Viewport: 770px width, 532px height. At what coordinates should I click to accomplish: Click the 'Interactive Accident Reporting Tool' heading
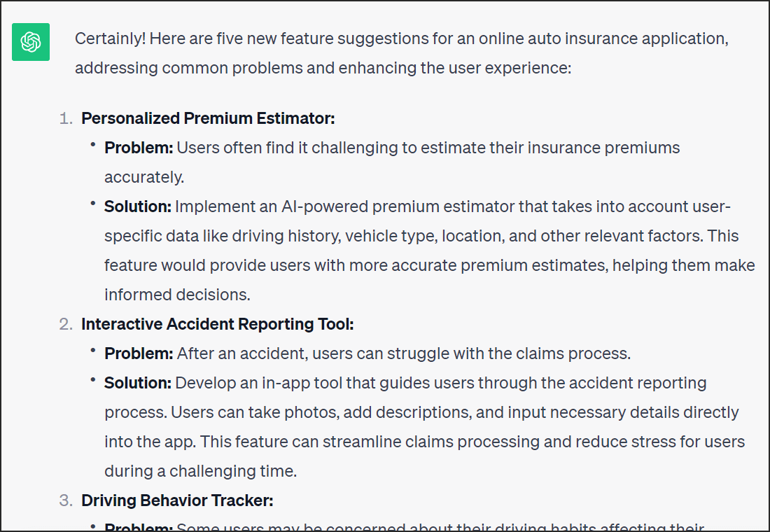217,324
